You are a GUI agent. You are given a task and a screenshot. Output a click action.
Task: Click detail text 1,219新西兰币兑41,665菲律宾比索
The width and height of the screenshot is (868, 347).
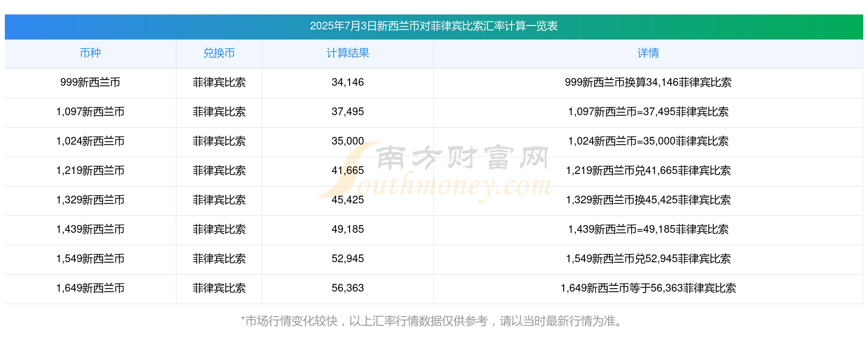point(648,171)
